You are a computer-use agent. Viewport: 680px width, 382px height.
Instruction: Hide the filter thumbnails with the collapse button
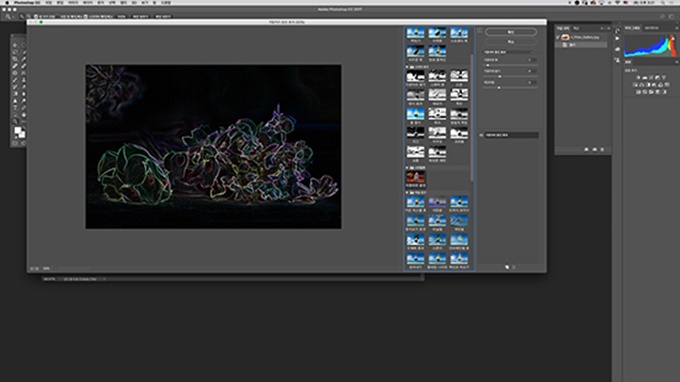coord(480,30)
